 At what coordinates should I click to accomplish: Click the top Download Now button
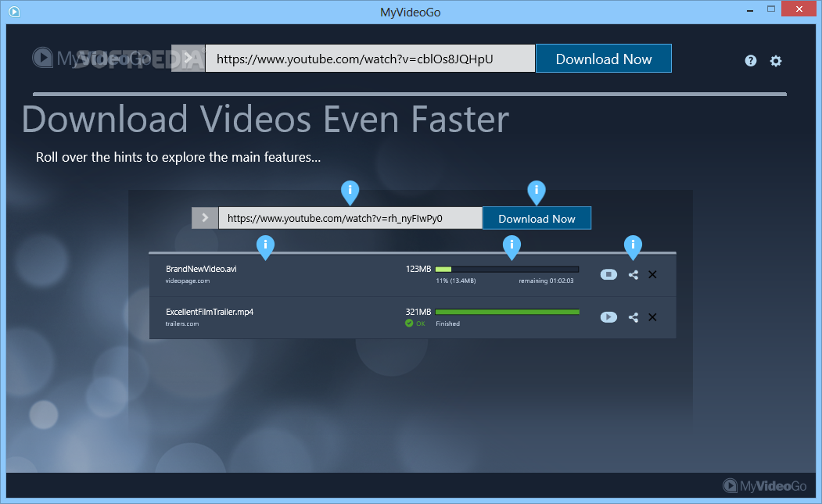coord(603,58)
